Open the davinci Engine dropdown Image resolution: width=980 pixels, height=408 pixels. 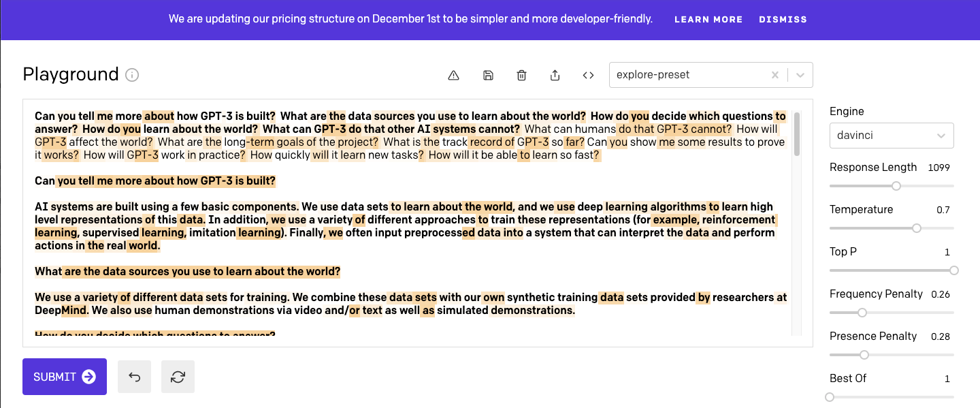tap(892, 136)
